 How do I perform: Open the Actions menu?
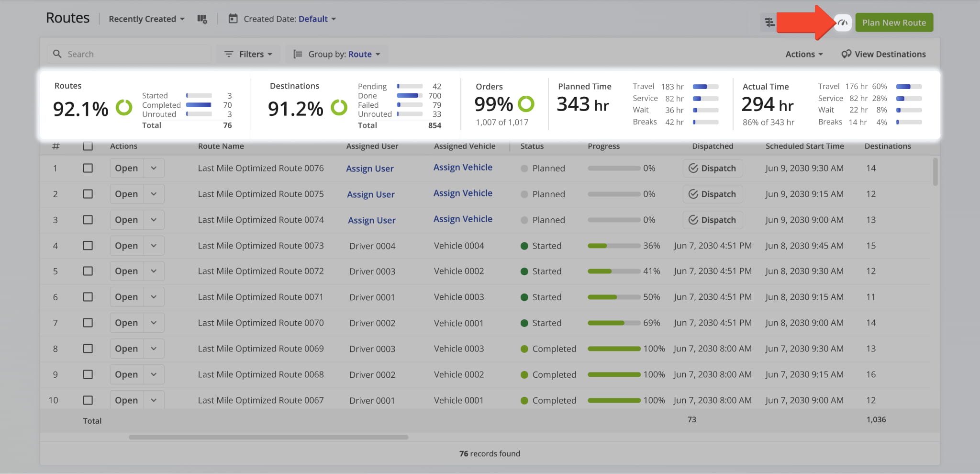(804, 54)
